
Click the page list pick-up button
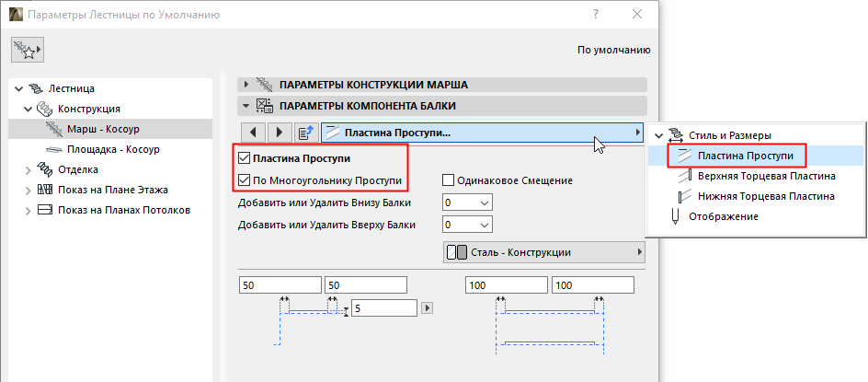pyautogui.click(x=306, y=133)
